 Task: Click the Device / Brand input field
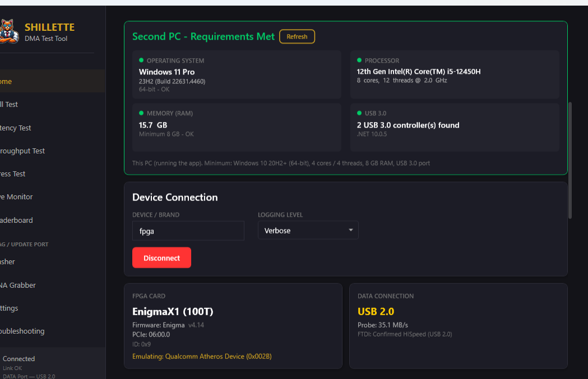[188, 231]
